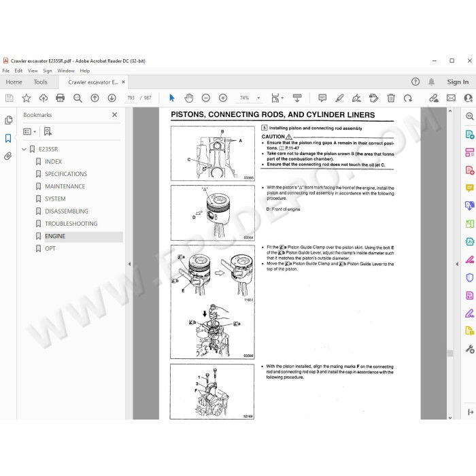This screenshot has width=476, height=476.
Task: Click the scrollbar down arrow
Action: 450,418
